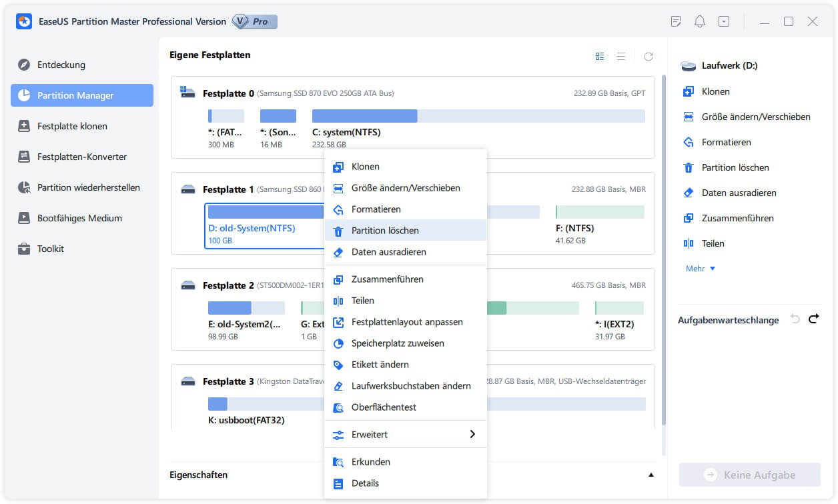Screen dimensions: 838x504
Task: Undo the last queued task
Action: 795,319
